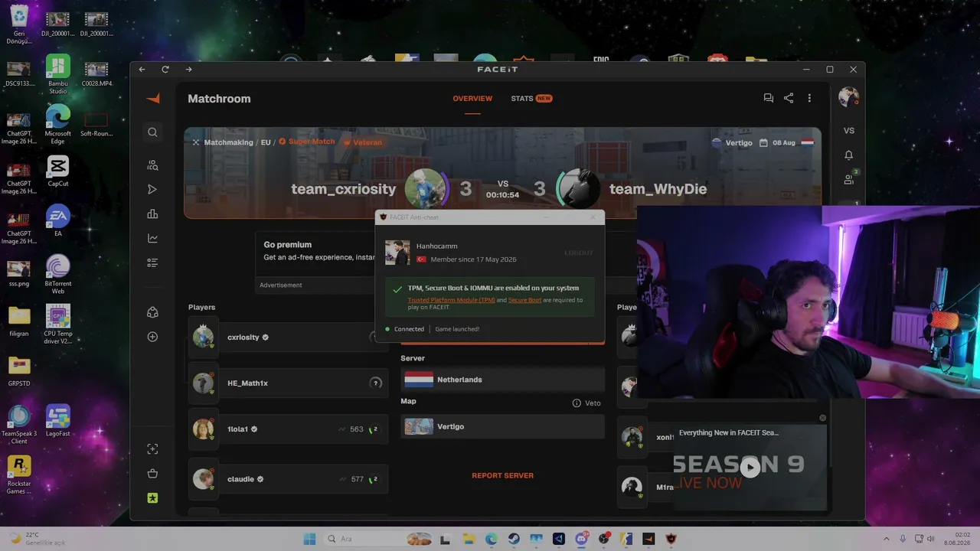980x551 pixels.
Task: Click Hanhocamm's avatar in Anti-cheat window
Action: click(x=397, y=253)
